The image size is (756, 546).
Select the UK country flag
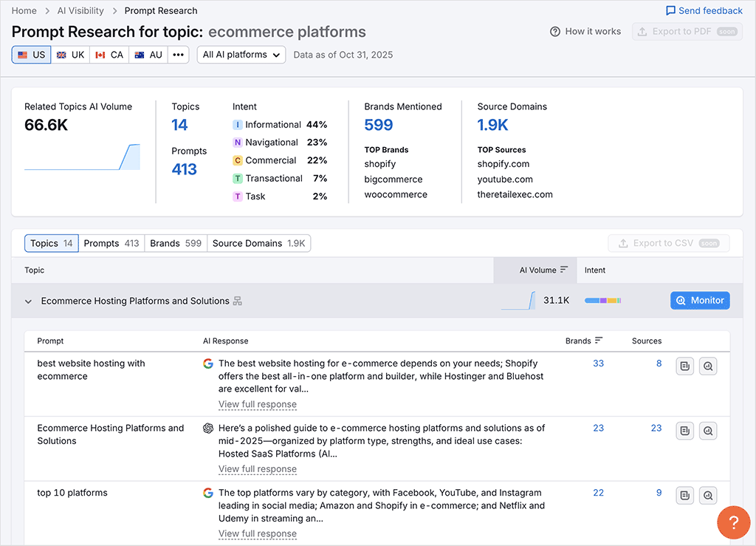[x=70, y=54]
